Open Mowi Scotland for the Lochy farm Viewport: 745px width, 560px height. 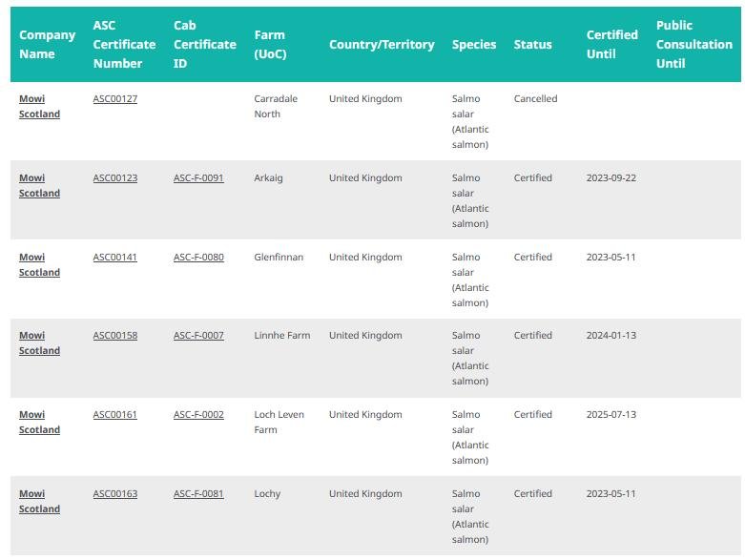(39, 502)
